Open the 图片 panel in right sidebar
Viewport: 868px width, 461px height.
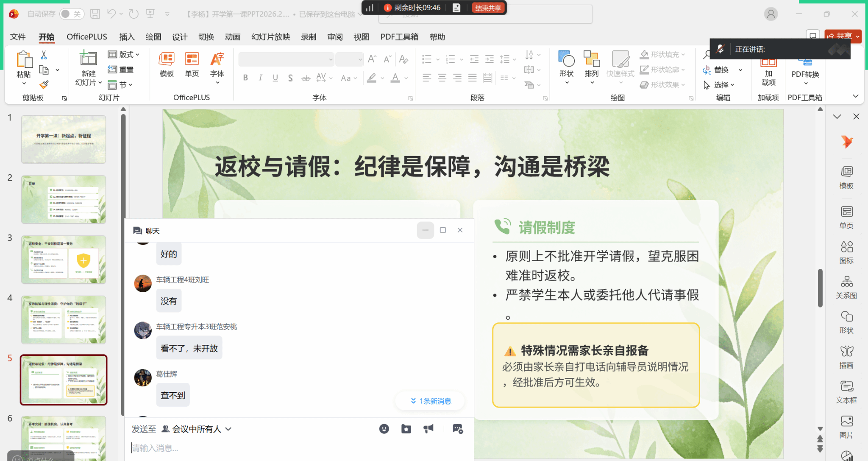click(x=847, y=427)
